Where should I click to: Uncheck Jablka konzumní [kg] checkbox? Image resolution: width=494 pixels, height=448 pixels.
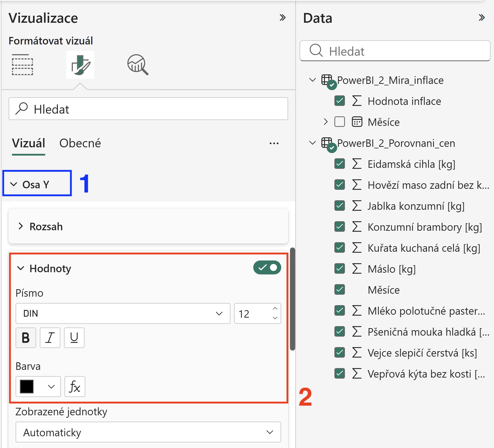tap(340, 206)
